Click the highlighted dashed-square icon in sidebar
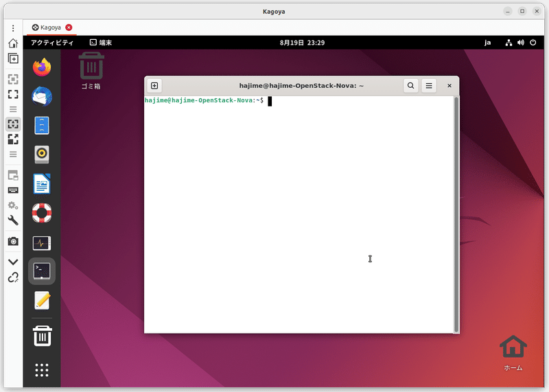The height and width of the screenshot is (392, 549). (x=13, y=124)
